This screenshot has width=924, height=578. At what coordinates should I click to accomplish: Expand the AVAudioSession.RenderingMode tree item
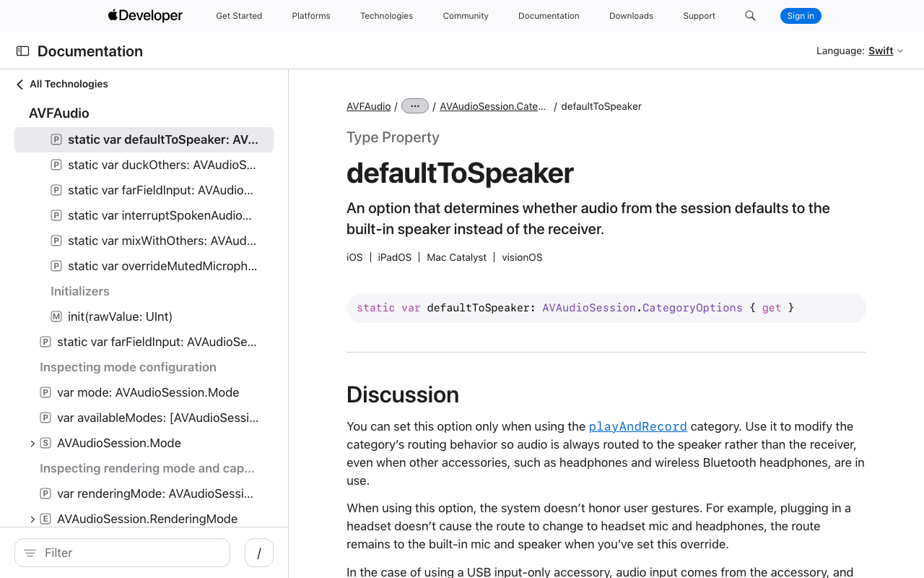click(x=32, y=519)
